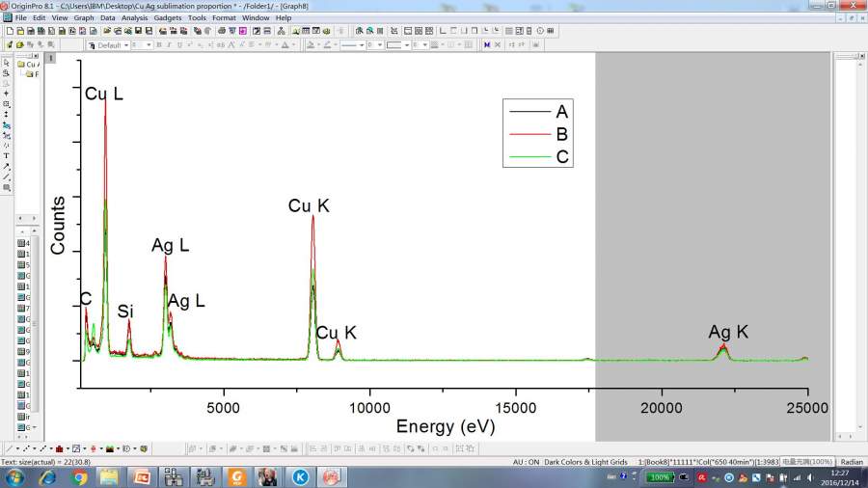Expand the Cu Ag project folder tree

click(28, 65)
